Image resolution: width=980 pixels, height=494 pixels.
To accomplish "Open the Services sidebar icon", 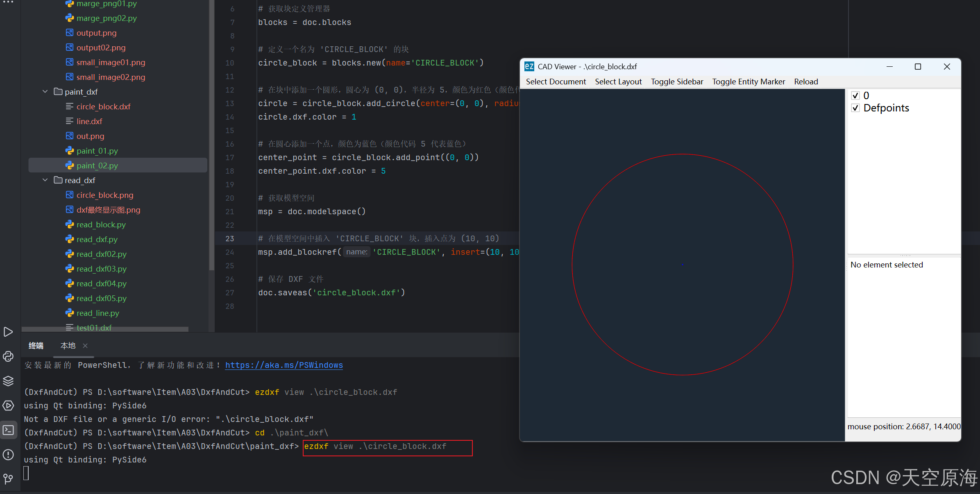I will coord(8,406).
